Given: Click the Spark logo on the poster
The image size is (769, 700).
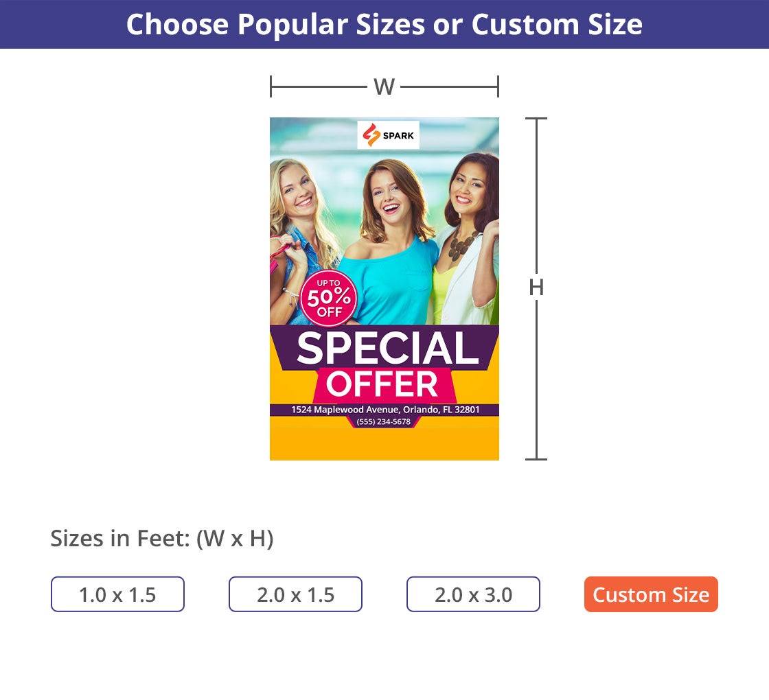Looking at the screenshot, I should [x=388, y=135].
